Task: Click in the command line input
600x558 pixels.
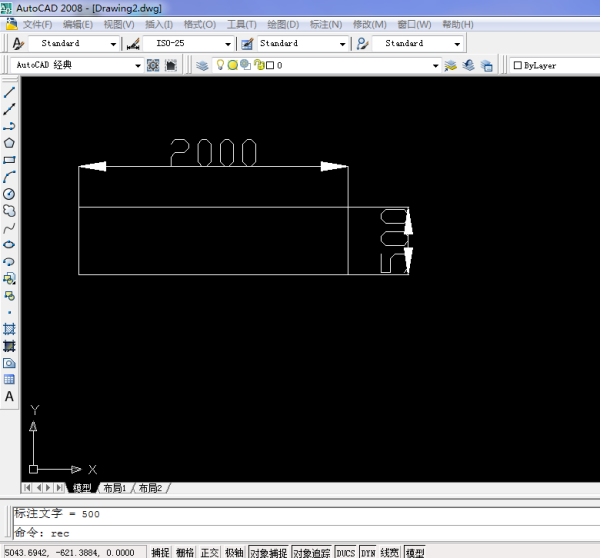Action: click(x=306, y=533)
